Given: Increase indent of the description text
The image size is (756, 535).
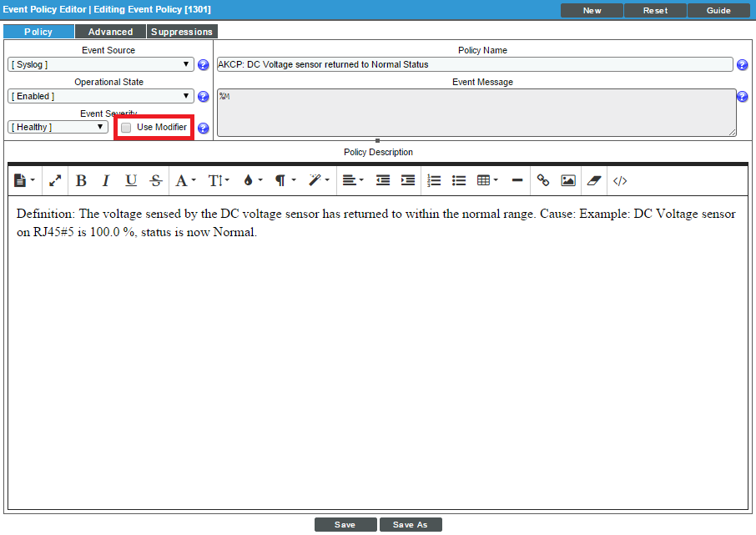Looking at the screenshot, I should [408, 180].
